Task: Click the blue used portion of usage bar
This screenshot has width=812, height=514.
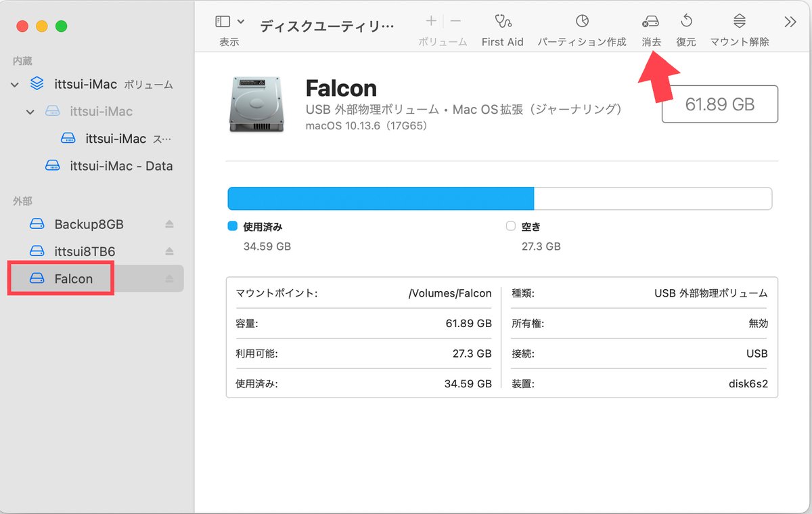Action: coord(381,198)
